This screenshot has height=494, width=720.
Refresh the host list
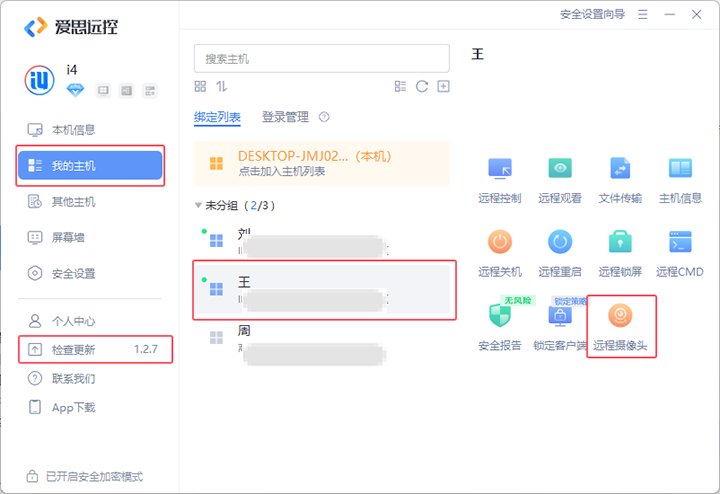(422, 86)
